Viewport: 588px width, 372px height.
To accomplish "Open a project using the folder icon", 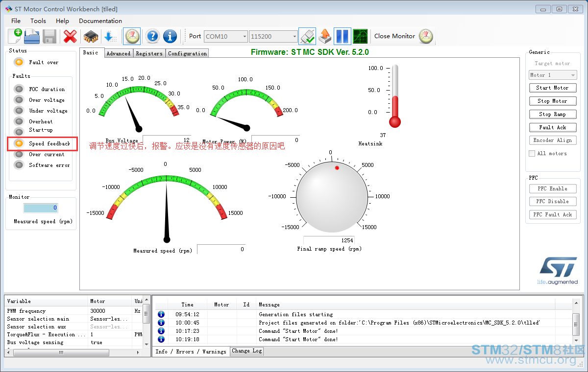I will (x=32, y=36).
